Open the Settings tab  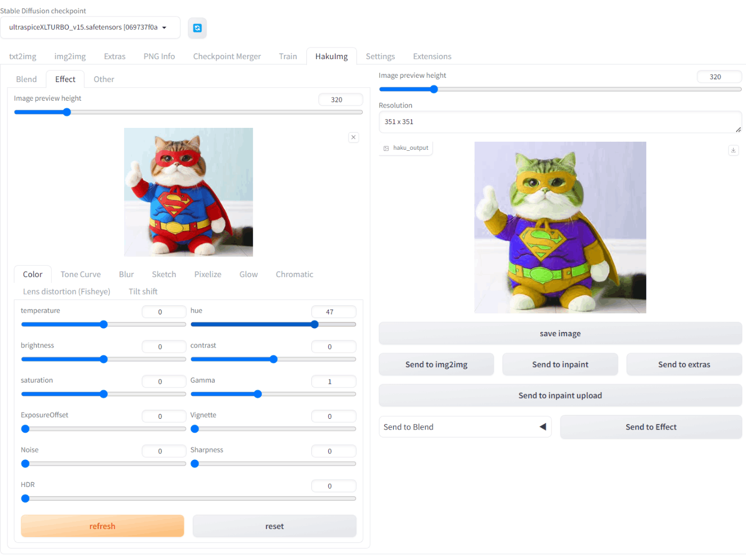380,56
